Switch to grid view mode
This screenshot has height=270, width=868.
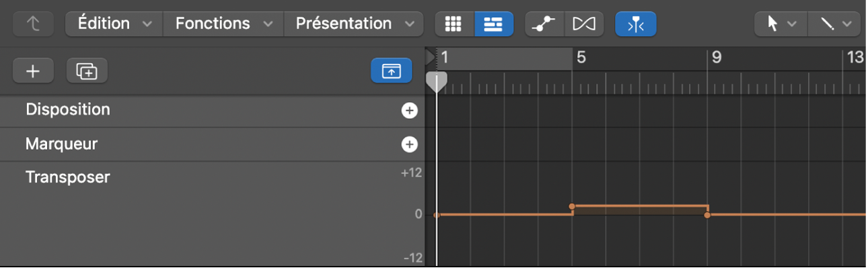454,24
